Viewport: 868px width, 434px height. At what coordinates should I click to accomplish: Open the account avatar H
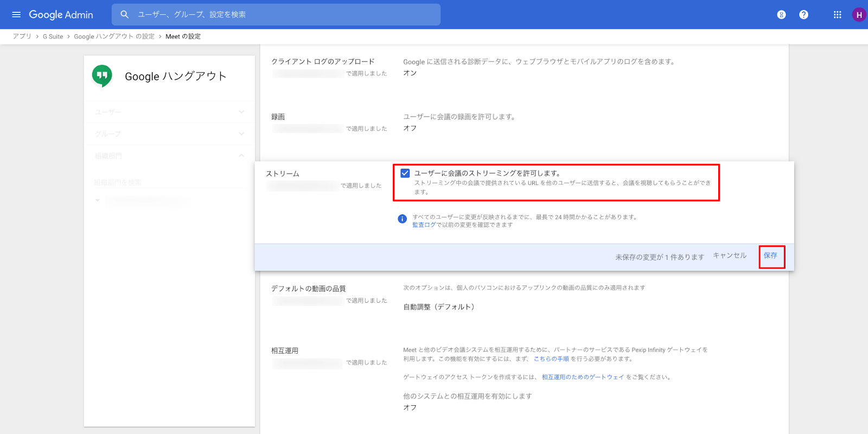[x=859, y=15]
